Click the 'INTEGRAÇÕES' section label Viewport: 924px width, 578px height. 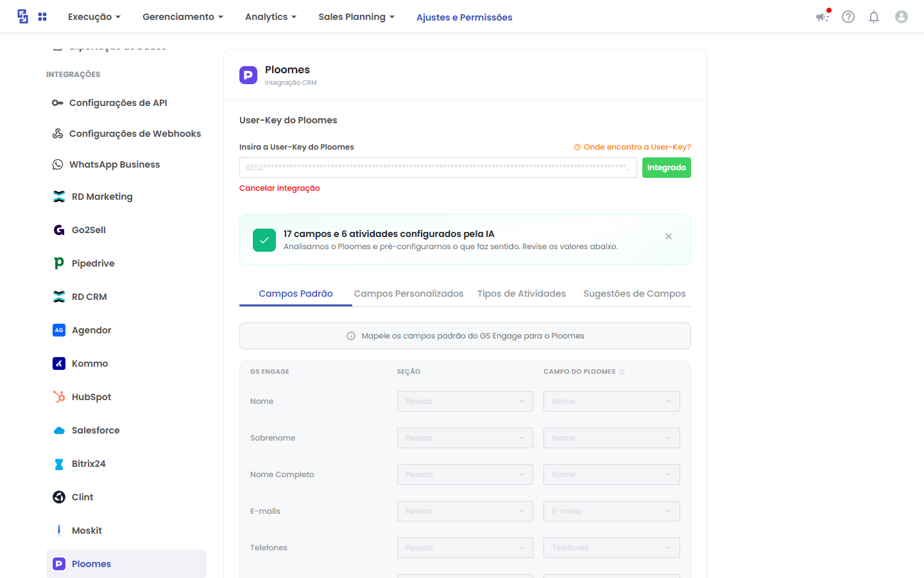click(73, 74)
